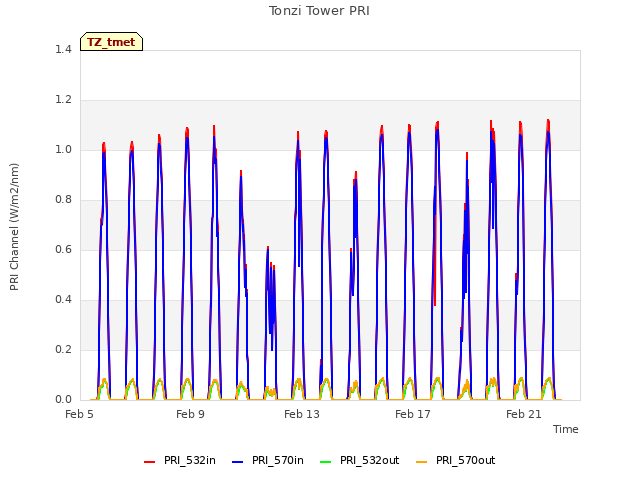
Task: Click the 1.0 y-axis tick label
Action: (x=64, y=149)
